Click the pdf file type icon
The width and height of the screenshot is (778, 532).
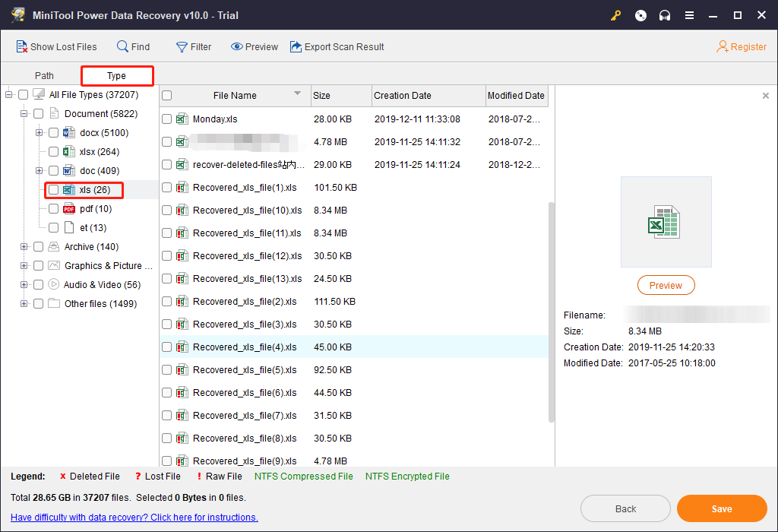(x=69, y=208)
